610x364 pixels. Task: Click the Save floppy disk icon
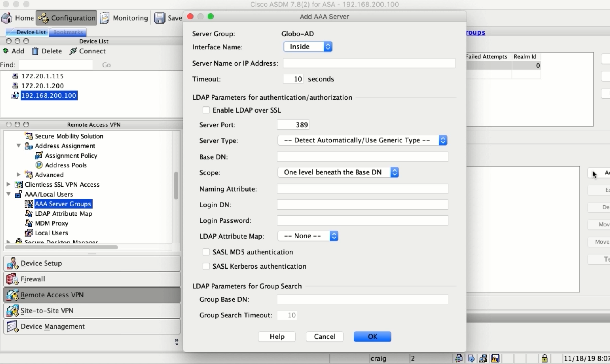pyautogui.click(x=159, y=18)
